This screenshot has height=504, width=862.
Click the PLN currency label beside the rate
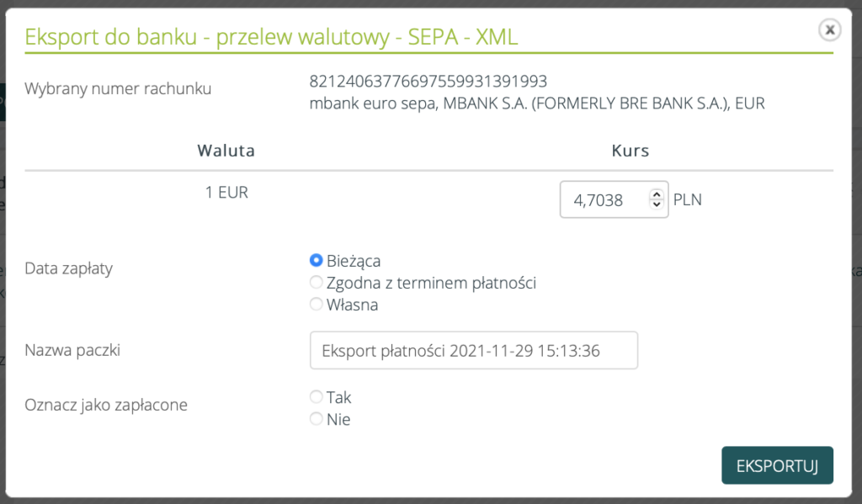[688, 200]
